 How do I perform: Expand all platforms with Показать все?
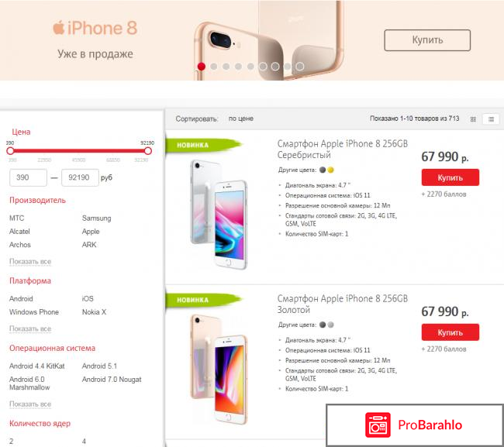[30, 328]
